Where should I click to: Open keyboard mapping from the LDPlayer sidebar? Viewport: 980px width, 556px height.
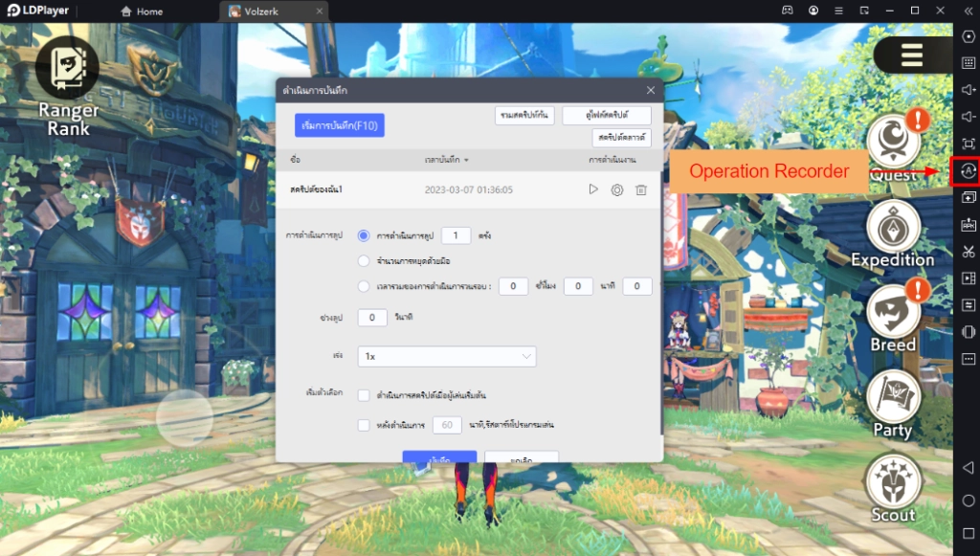point(967,63)
